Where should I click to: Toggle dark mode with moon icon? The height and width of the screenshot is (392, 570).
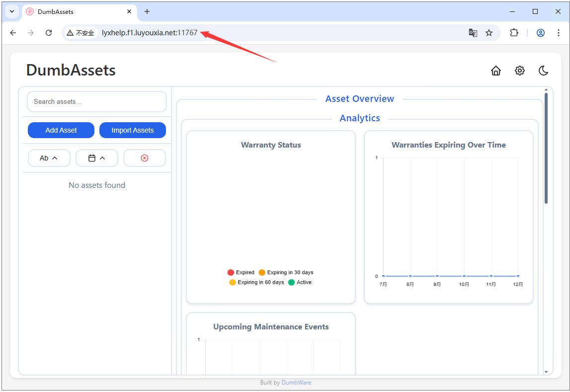tap(544, 71)
